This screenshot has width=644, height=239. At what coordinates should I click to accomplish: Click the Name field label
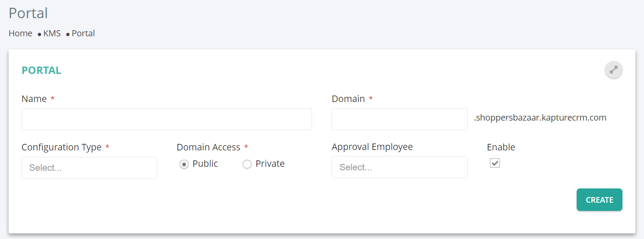point(34,99)
